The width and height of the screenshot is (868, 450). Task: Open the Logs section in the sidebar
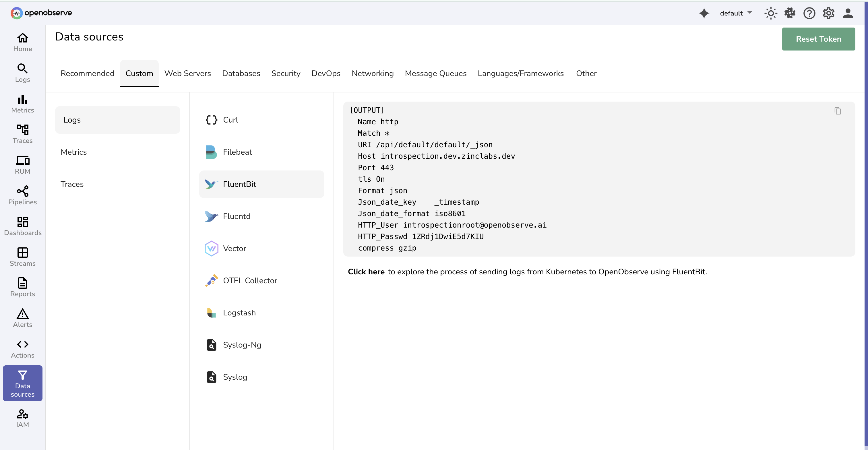(22, 72)
